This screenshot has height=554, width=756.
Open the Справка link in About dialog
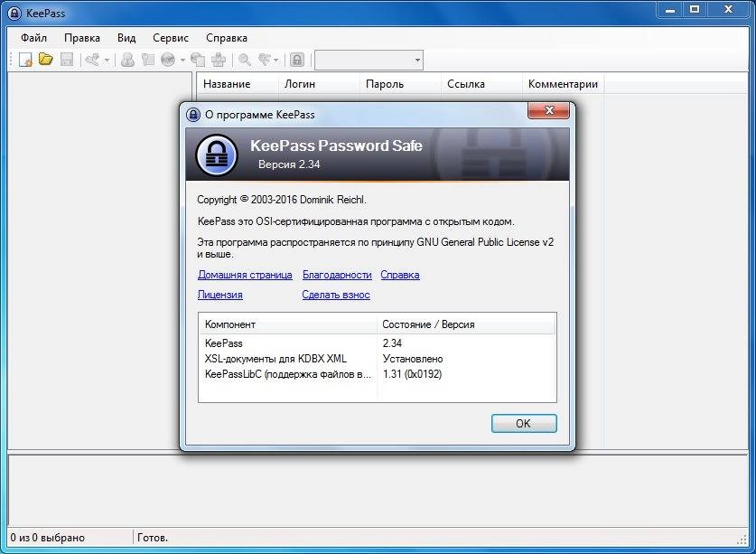point(400,275)
